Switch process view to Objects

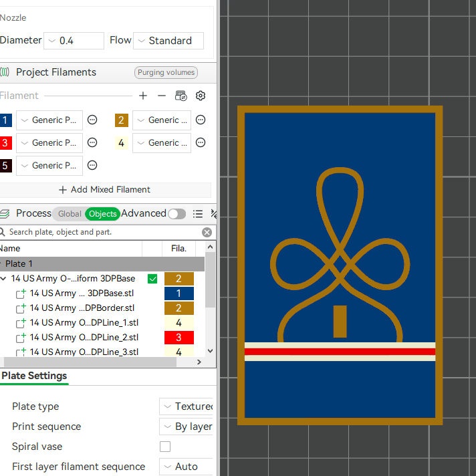point(102,214)
